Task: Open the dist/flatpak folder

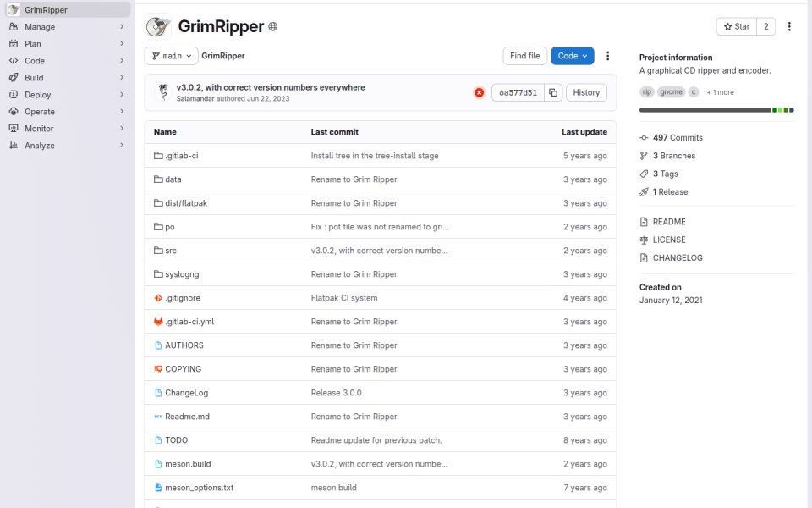Action: (x=186, y=203)
